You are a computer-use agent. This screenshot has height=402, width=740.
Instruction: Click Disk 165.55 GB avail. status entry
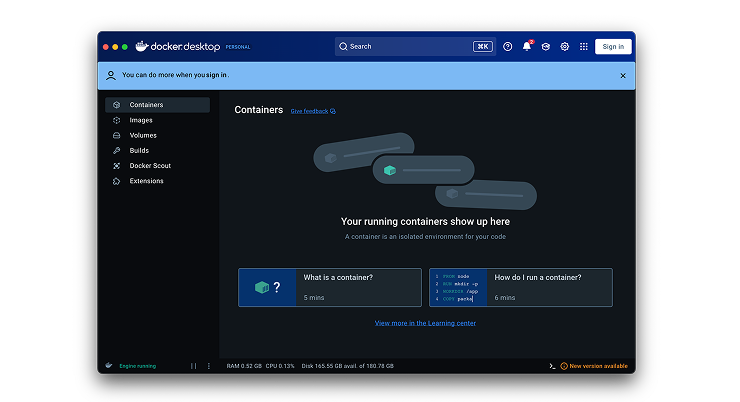pyautogui.click(x=347, y=366)
